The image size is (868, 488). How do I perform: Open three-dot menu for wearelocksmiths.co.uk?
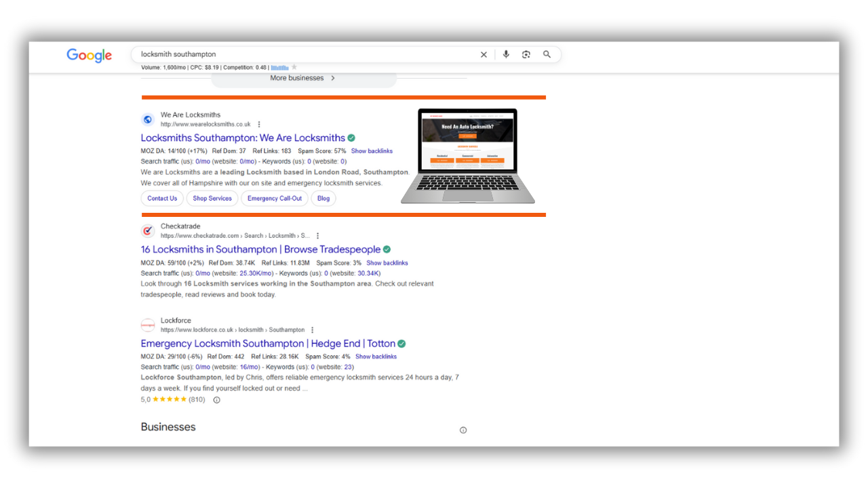click(x=259, y=125)
